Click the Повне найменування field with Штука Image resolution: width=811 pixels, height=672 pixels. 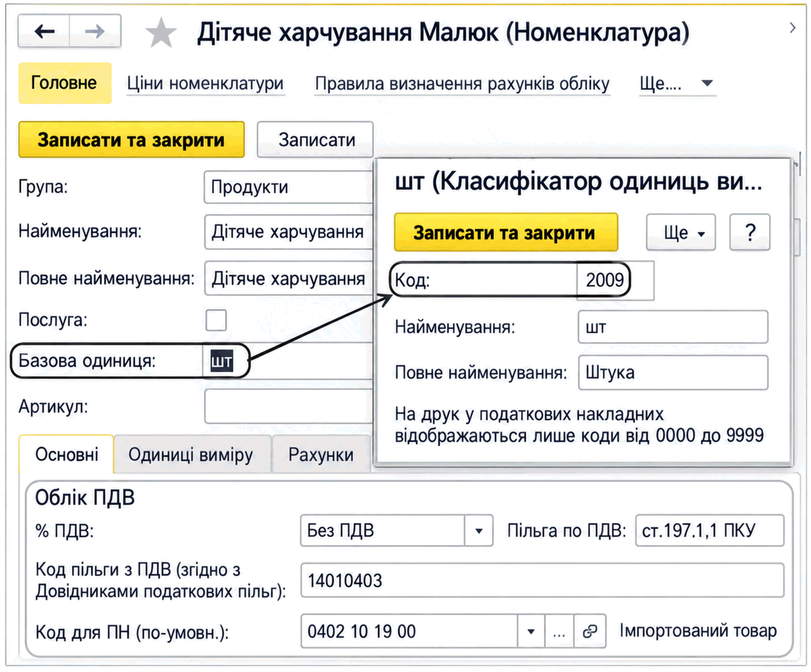pos(673,372)
